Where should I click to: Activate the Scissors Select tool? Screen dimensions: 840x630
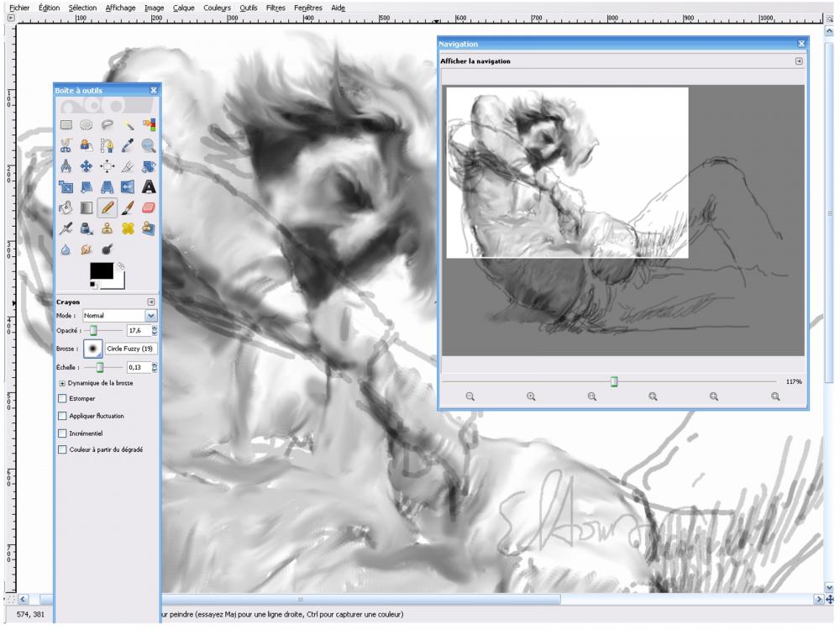click(x=66, y=144)
